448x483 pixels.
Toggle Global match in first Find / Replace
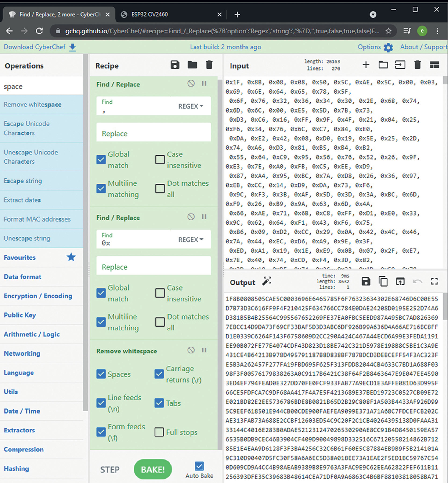coord(101,160)
